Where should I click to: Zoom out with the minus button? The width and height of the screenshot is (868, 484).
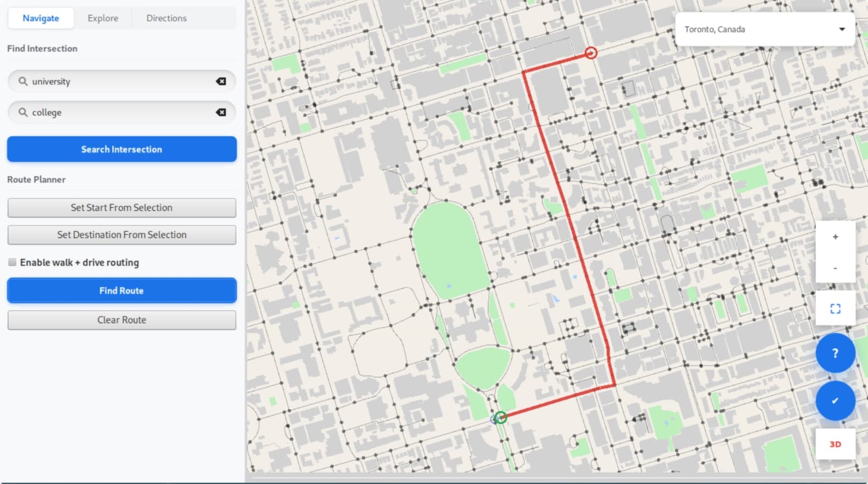point(835,268)
